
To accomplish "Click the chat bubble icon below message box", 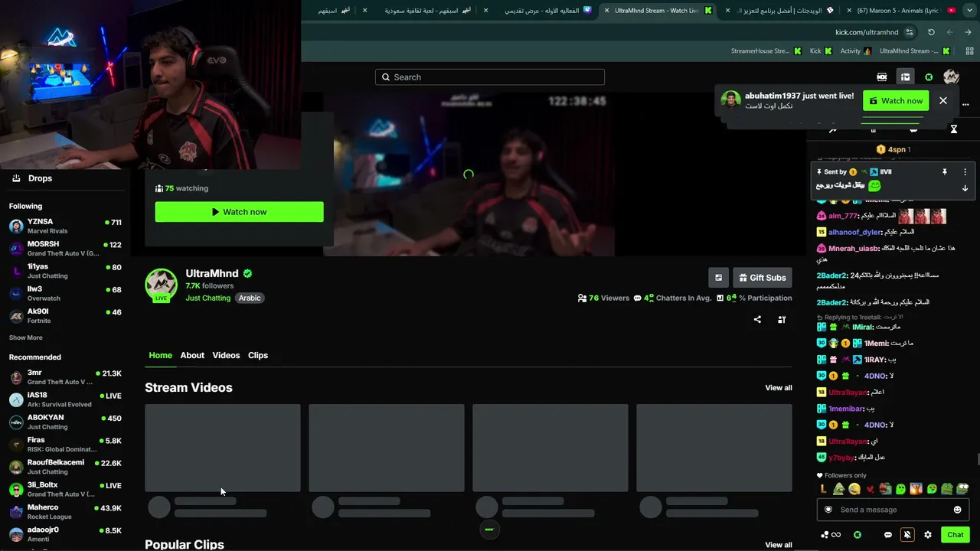I will click(x=888, y=535).
